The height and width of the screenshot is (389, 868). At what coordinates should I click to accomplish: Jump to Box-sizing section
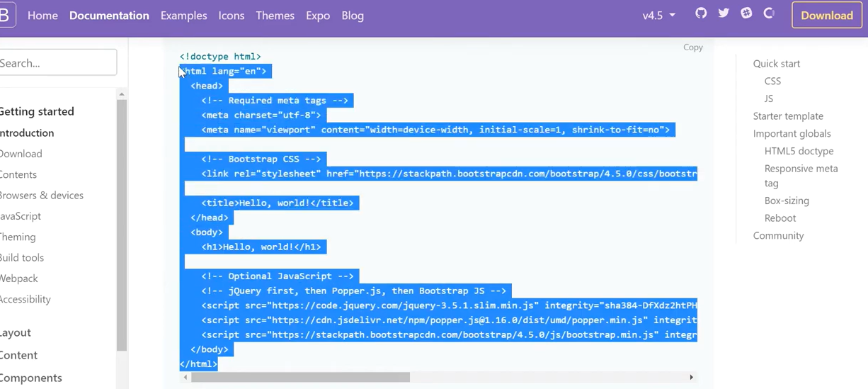point(787,201)
